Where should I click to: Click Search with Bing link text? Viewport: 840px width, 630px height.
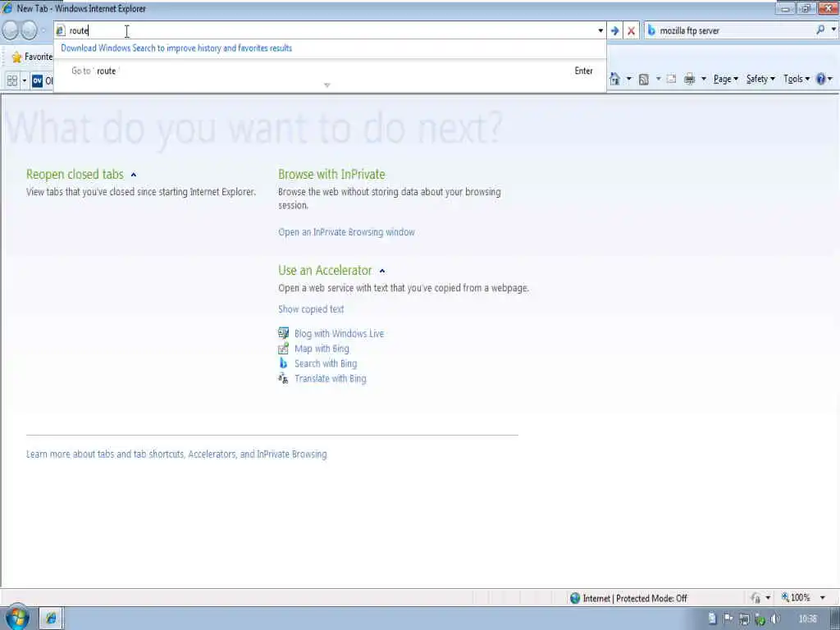tap(325, 363)
